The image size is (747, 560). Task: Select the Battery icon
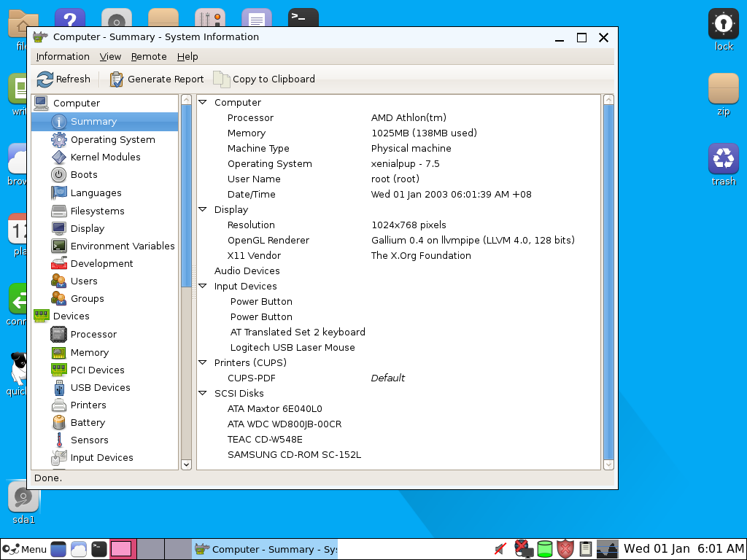58,422
